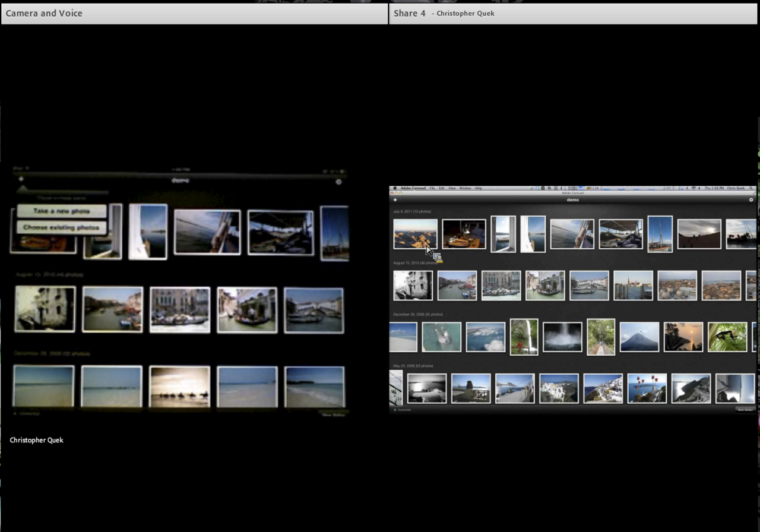Tap the 'Choose existing photos' button
The height and width of the screenshot is (532, 760).
(62, 227)
